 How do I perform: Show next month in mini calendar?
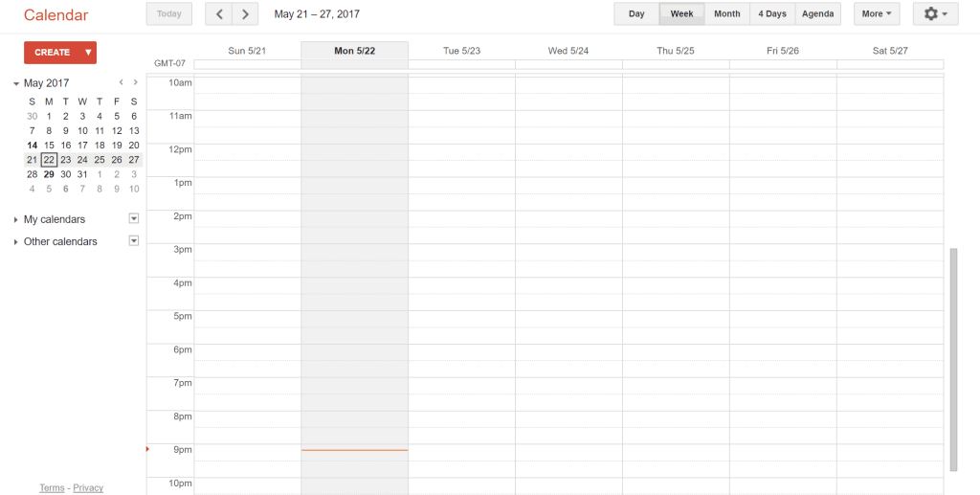(x=135, y=82)
